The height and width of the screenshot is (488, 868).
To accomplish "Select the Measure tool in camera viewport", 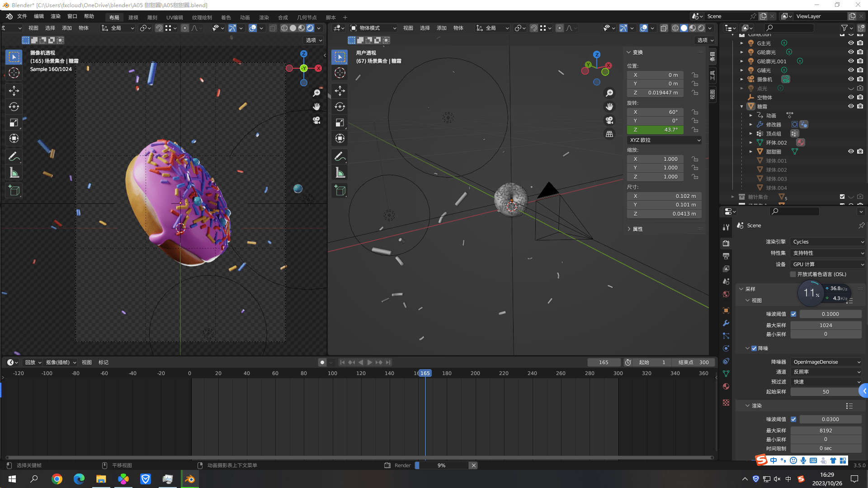I will 14,172.
